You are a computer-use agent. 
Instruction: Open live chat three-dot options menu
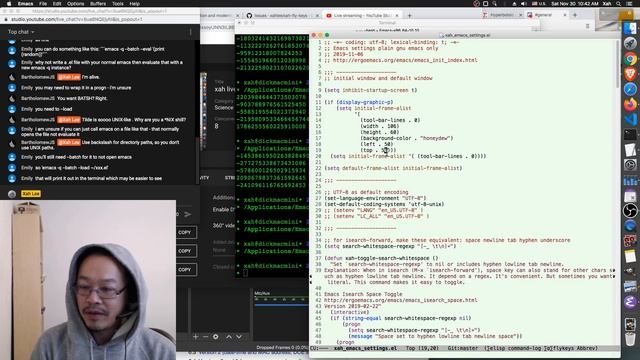190,32
